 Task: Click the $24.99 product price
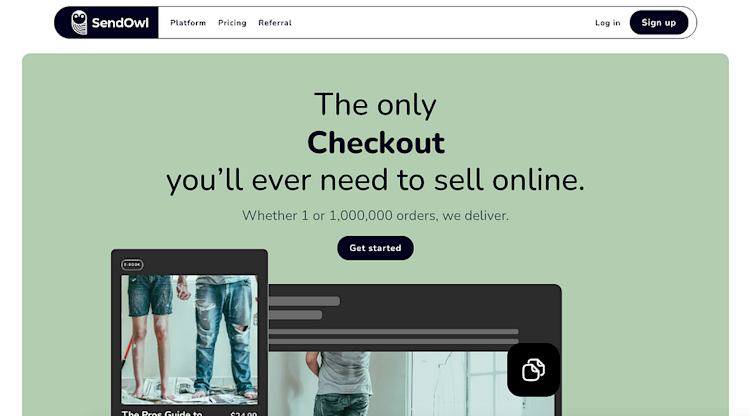click(243, 414)
